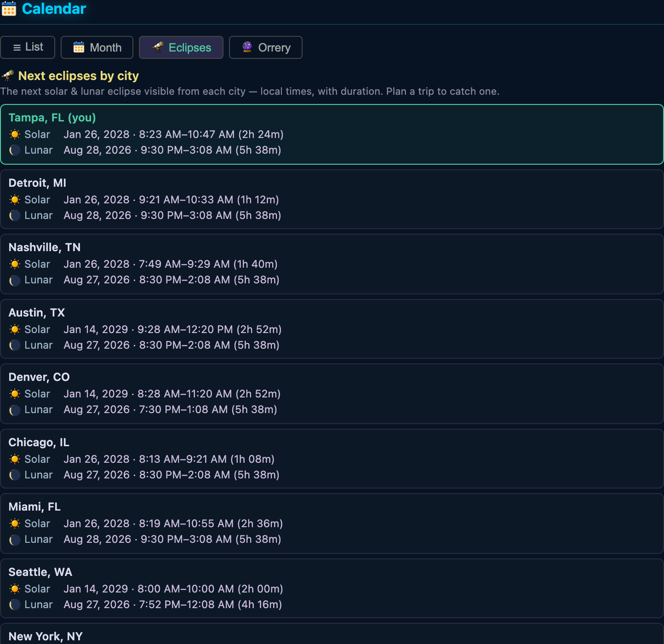Click Miami solar time 8:19 AM–10:55 AM
The image size is (664, 644).
coord(186,523)
